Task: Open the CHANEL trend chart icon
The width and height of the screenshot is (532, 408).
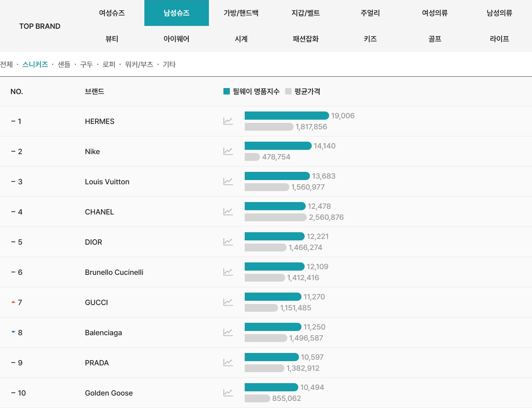Action: [x=228, y=212]
